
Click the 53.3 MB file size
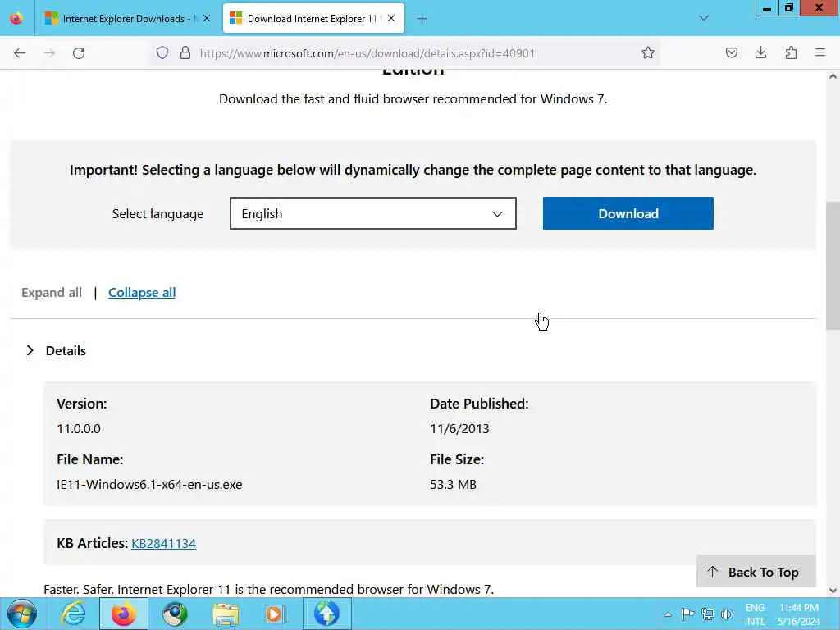pos(453,484)
